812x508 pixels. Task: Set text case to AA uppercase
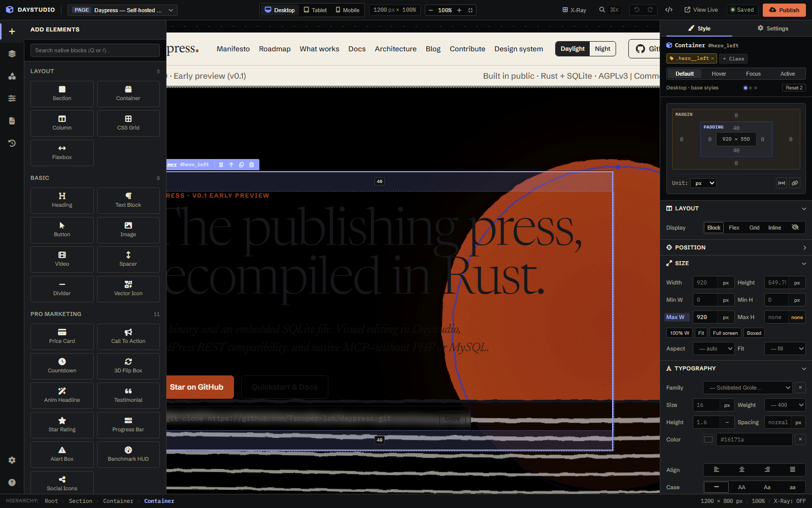point(742,487)
